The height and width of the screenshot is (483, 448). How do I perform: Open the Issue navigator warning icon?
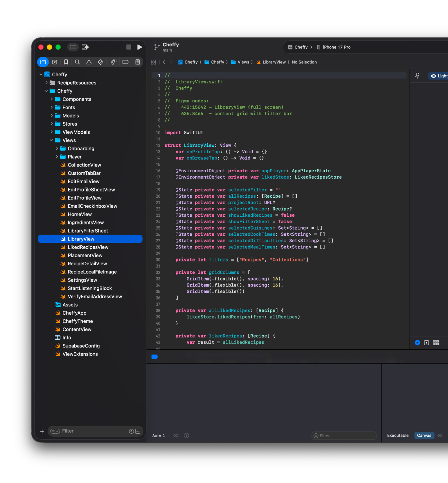pyautogui.click(x=89, y=62)
